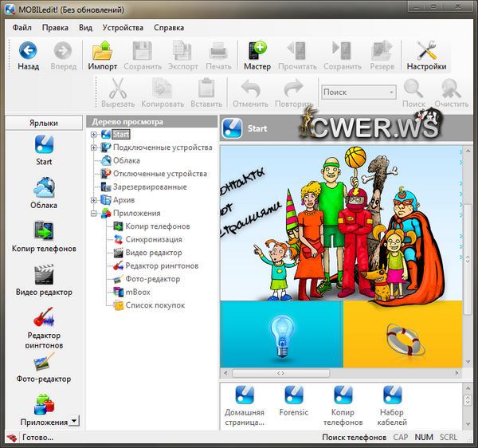Select Синхронизация in the tree
Screen dimensions: 478x448
click(154, 240)
